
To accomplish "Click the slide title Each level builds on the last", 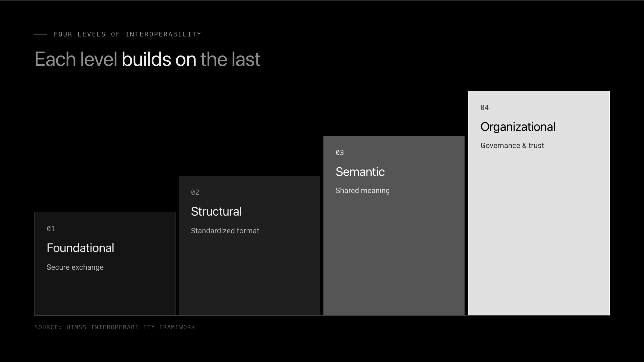I will coord(147,59).
